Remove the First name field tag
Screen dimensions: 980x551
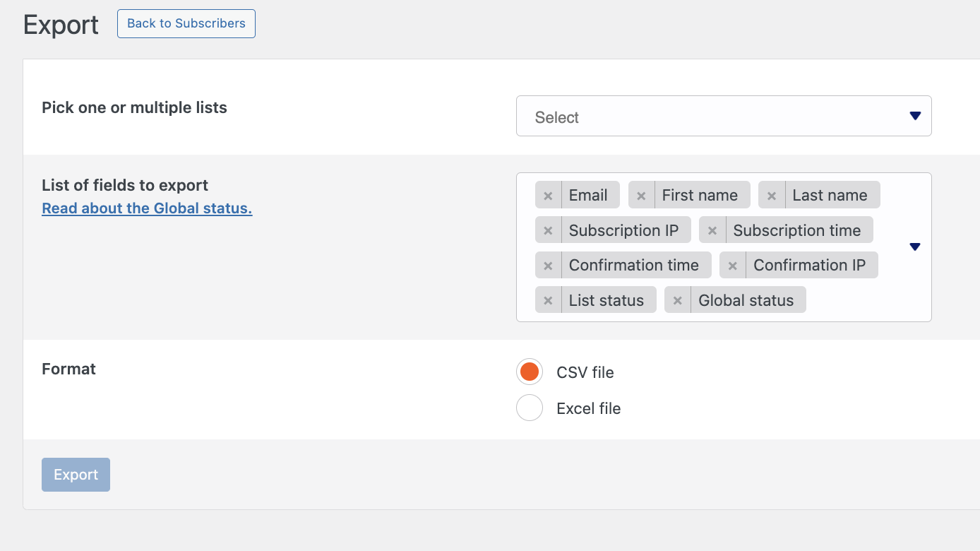coord(641,196)
